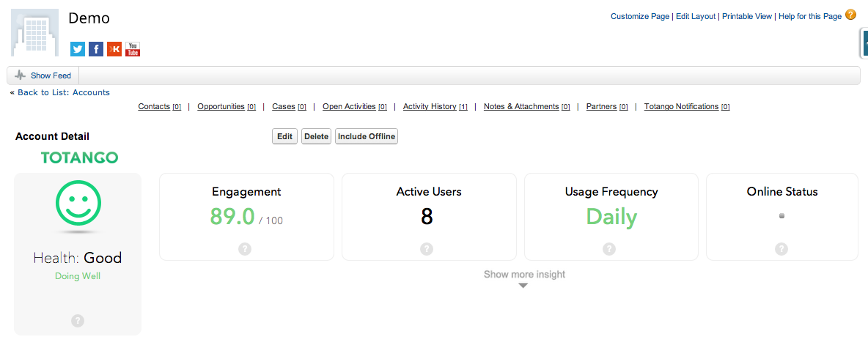Click the Edit button
Screen dimensions: 868x356
[284, 136]
